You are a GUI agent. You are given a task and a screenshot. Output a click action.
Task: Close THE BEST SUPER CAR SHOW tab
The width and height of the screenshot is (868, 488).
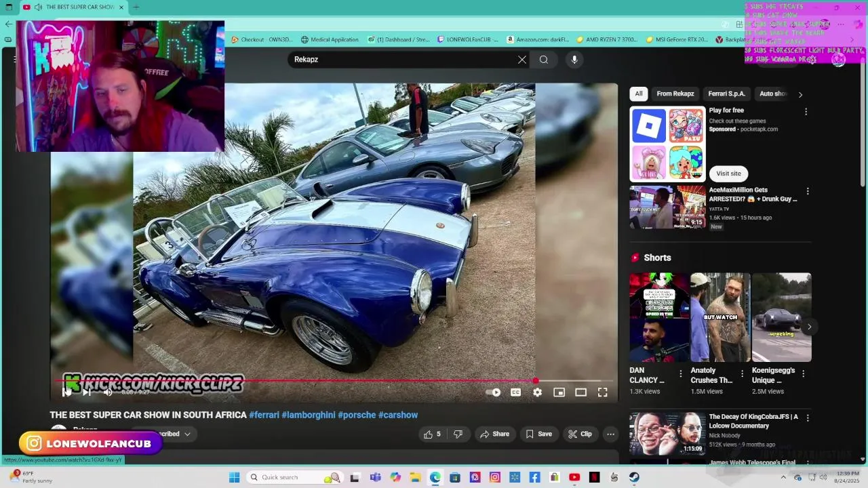tap(121, 7)
